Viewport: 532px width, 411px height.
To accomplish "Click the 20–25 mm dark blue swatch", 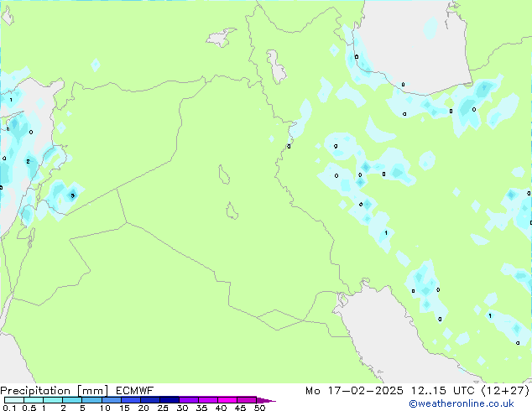I will tap(149, 400).
